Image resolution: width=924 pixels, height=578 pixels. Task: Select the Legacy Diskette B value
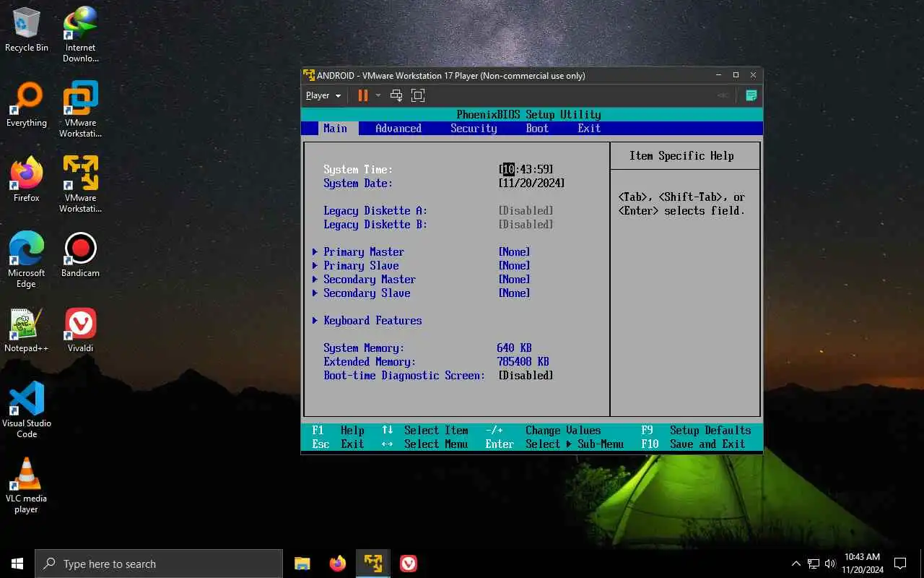(526, 224)
